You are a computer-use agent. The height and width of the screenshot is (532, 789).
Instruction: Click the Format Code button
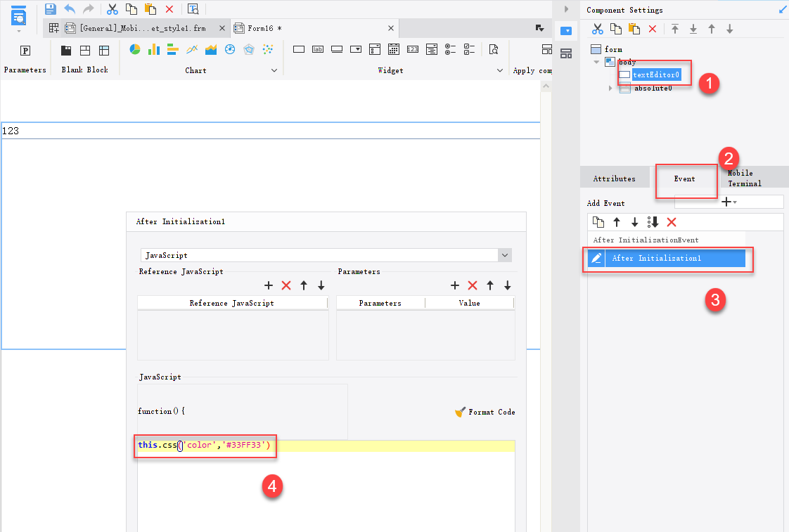(x=485, y=412)
